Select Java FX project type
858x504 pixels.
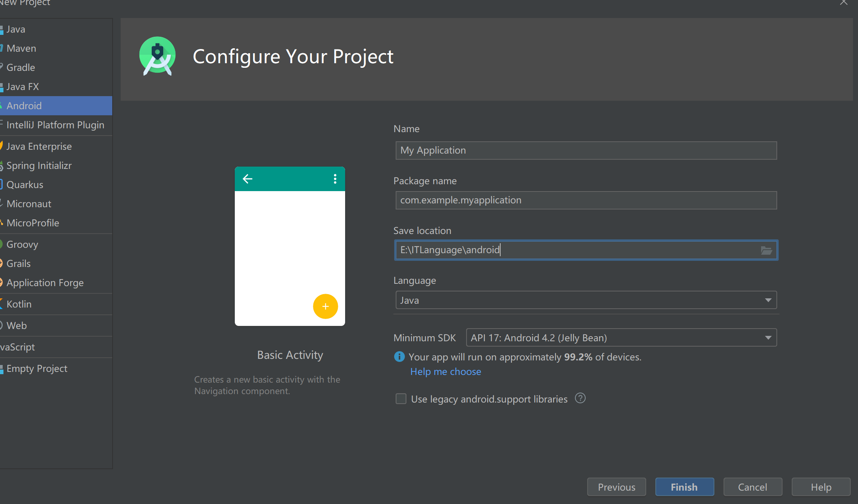[56, 87]
